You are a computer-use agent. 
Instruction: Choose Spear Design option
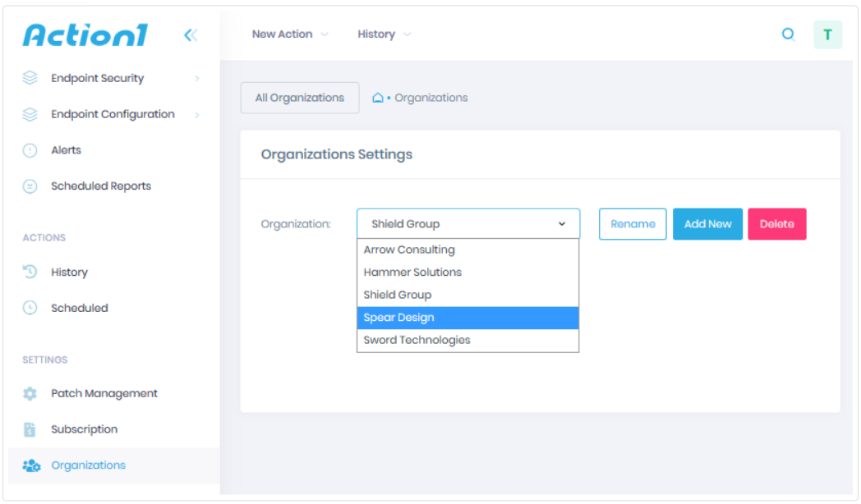point(467,318)
